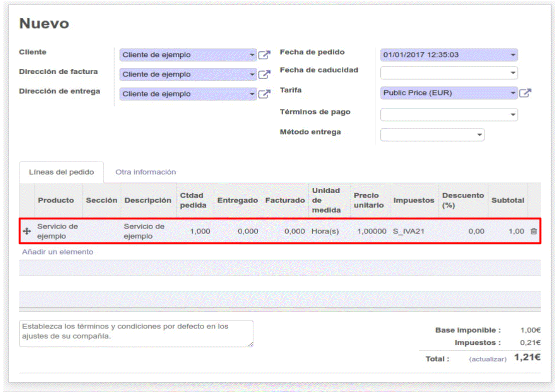Open the Tarifa Public Price dropdown
555x392 pixels.
(x=513, y=93)
